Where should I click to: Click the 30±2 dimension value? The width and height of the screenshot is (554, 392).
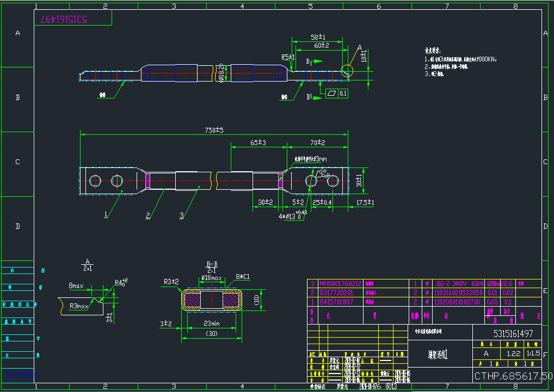point(266,202)
